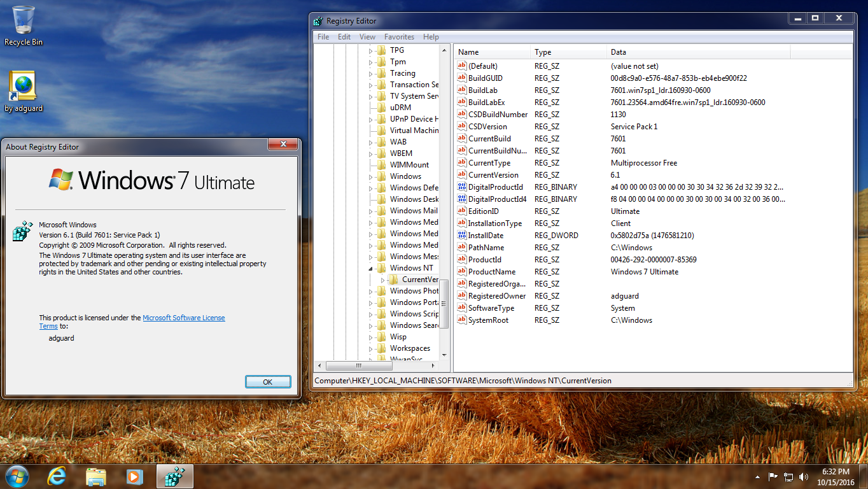Viewport: 868px width, 489px height.
Task: Expand the Windows Mail tree node
Action: tap(371, 211)
